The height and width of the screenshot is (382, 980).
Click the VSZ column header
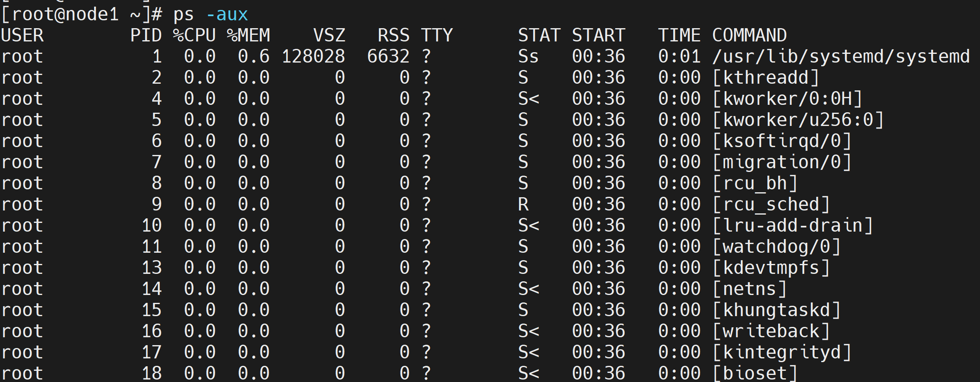329,36
